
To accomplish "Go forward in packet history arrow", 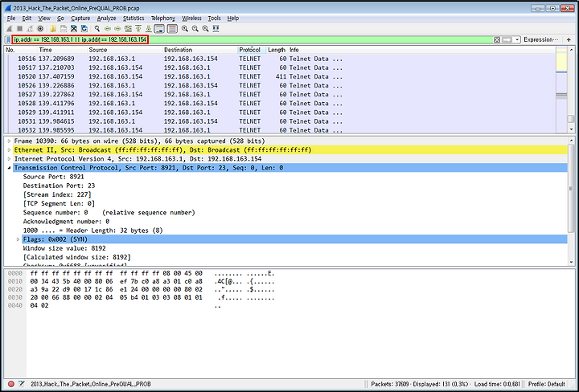I will [117, 29].
